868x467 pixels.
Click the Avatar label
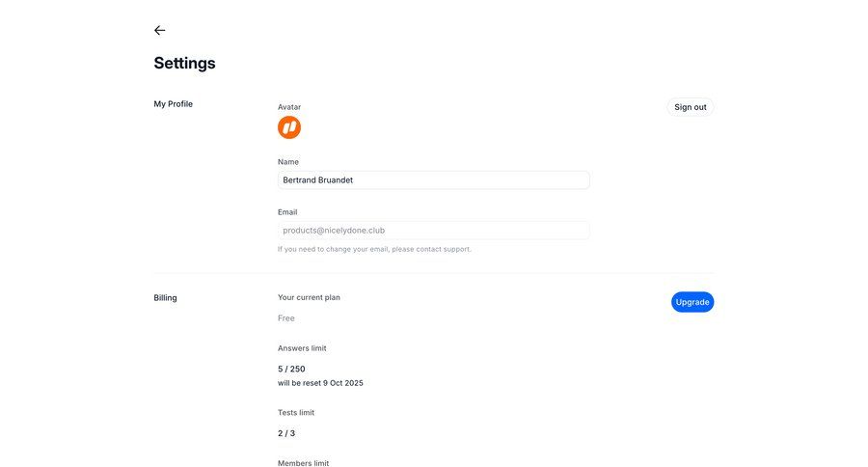pyautogui.click(x=289, y=107)
